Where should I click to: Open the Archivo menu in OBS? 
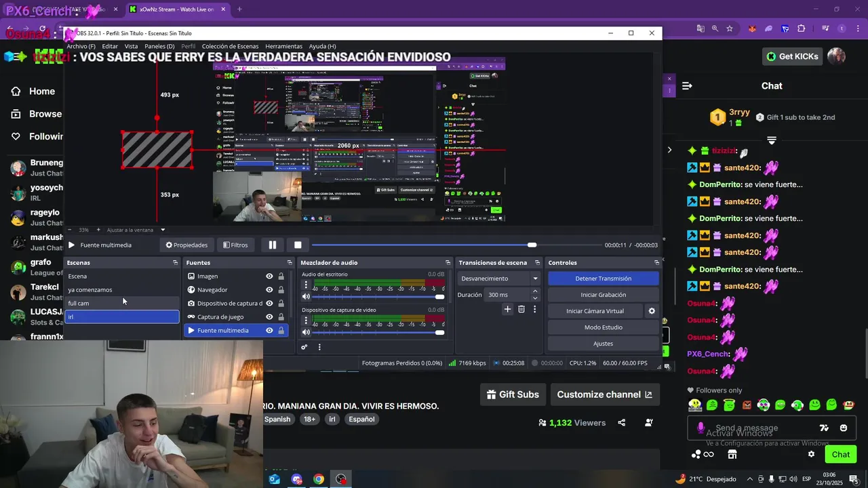pos(81,46)
